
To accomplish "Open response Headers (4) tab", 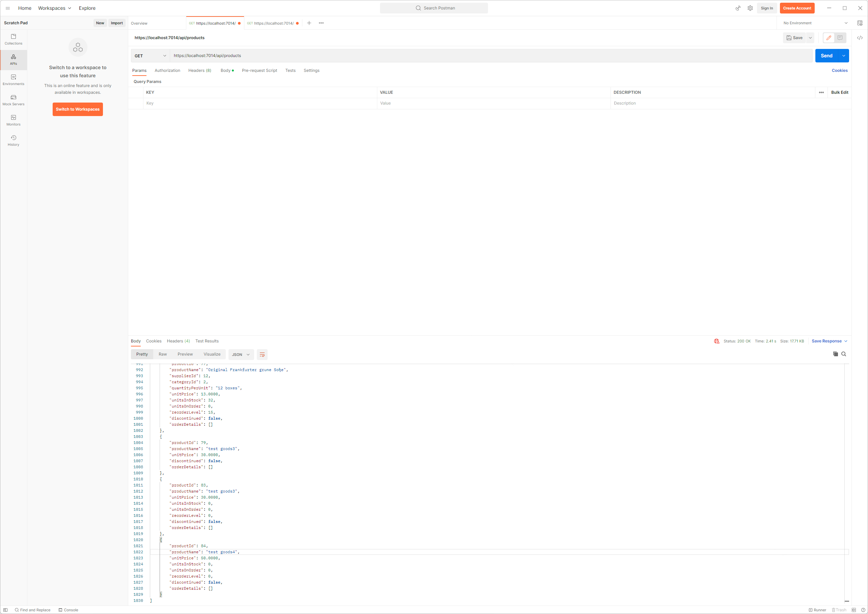I will 178,341.
